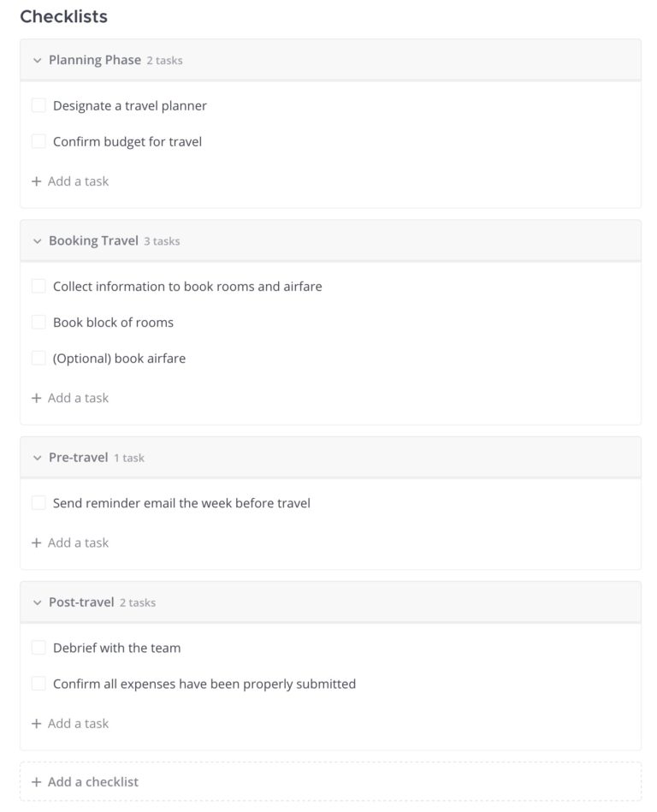Click the plus icon in the Pre-travel section

(x=35, y=542)
